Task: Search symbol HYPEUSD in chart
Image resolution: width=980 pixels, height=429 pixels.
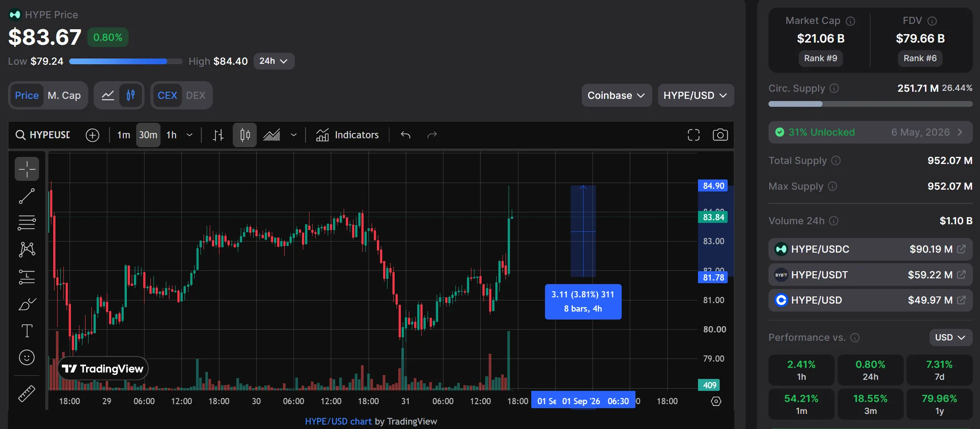Action: pos(43,135)
